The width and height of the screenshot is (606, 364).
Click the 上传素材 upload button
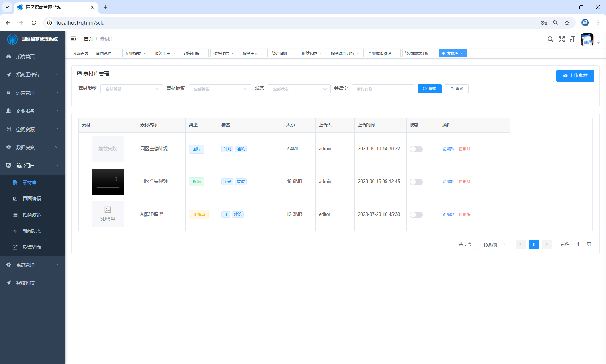[575, 76]
